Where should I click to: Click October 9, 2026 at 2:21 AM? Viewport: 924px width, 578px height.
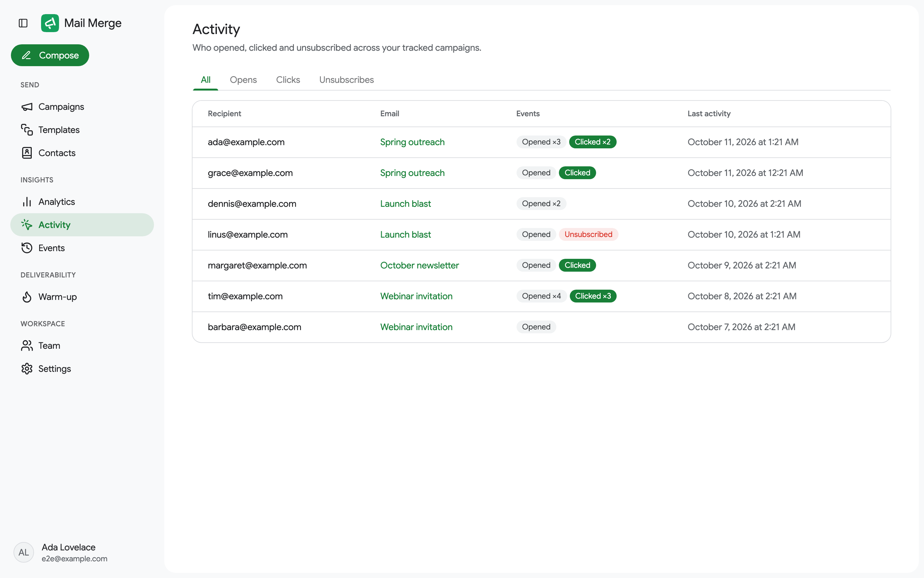tap(742, 266)
